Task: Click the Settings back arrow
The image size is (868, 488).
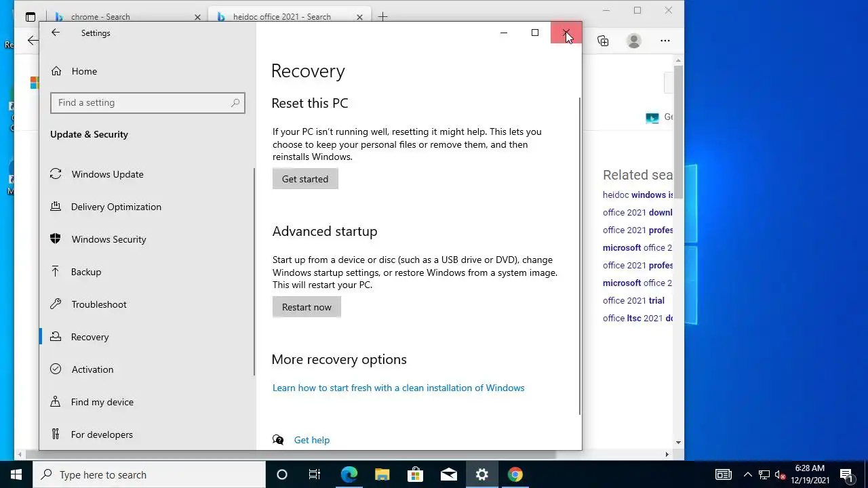Action: 56,33
